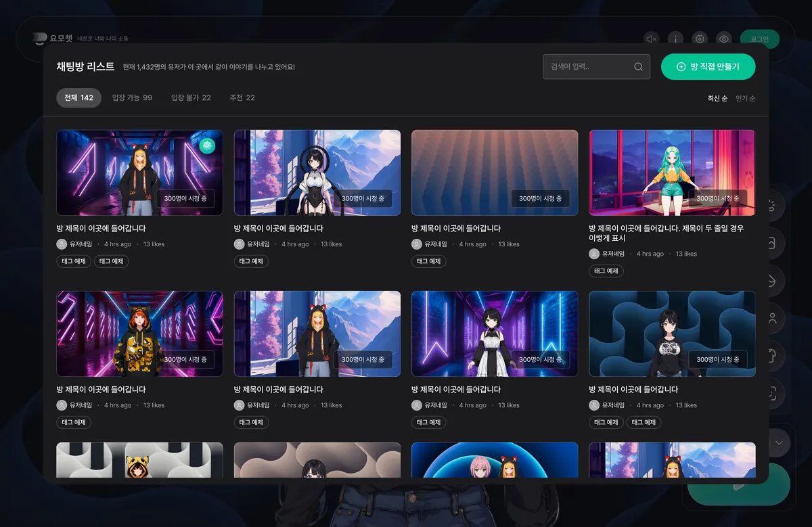
Task: Toggle the eye visibility icon in top bar
Action: tap(724, 39)
